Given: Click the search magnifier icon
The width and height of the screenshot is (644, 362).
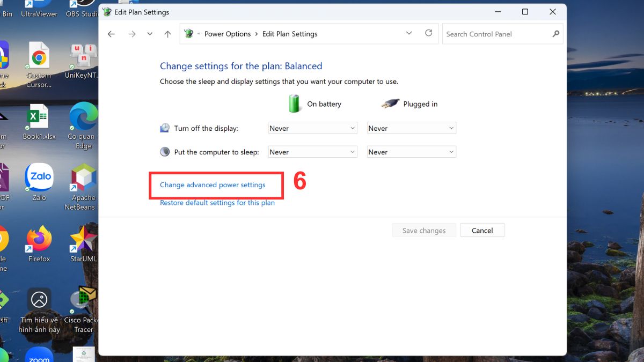Looking at the screenshot, I should point(555,34).
